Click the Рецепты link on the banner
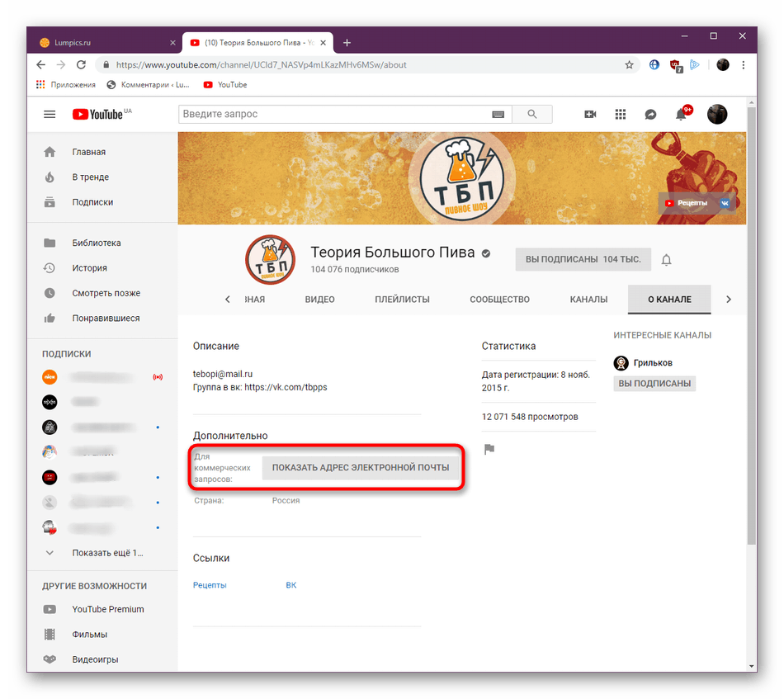 [x=687, y=203]
